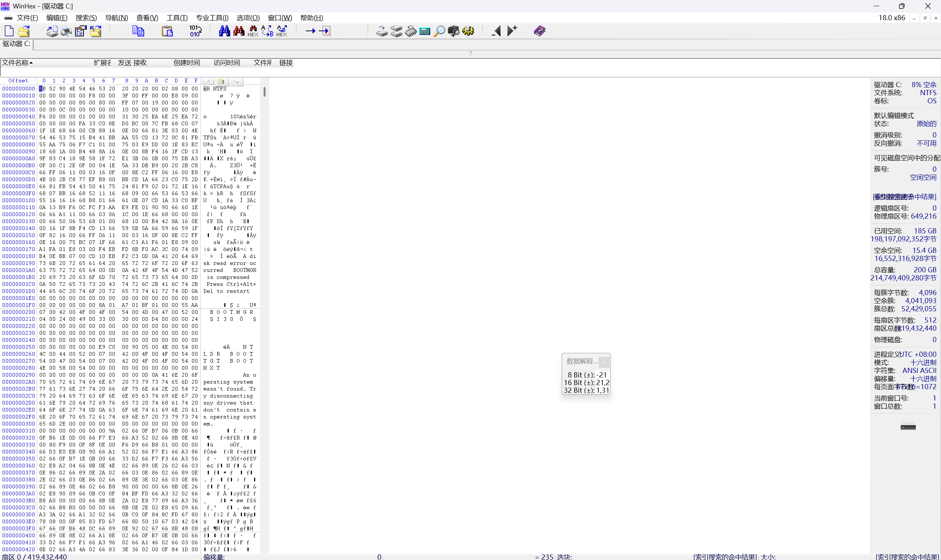
Task: Open the 搜索 menu
Action: (86, 18)
